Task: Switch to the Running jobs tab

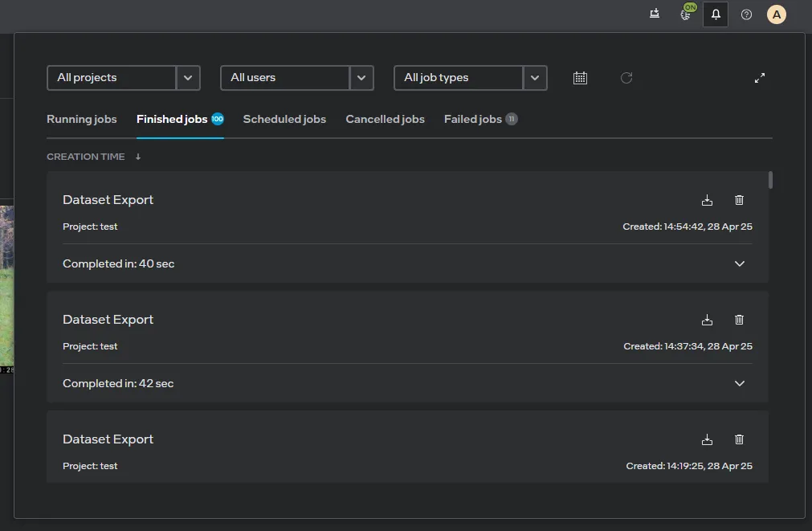Action: [x=82, y=119]
